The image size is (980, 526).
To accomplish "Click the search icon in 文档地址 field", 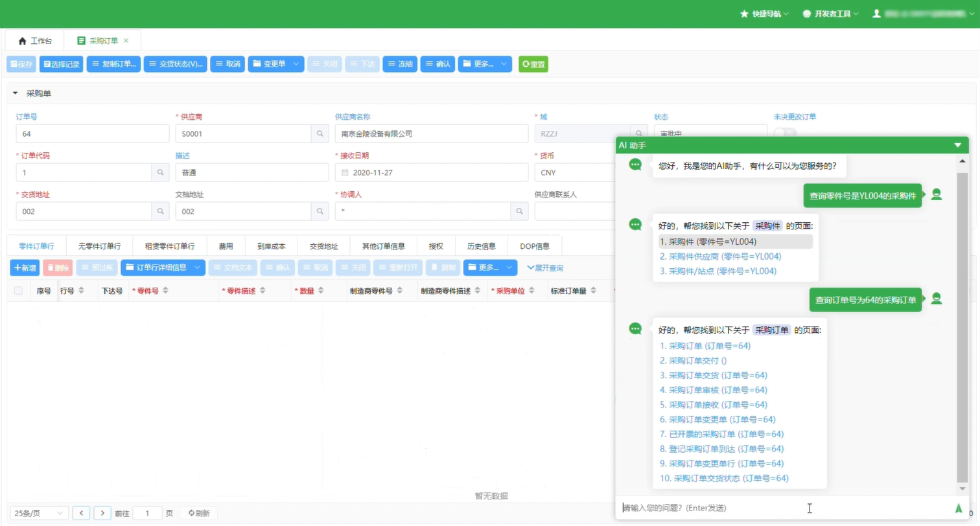I will coord(320,211).
